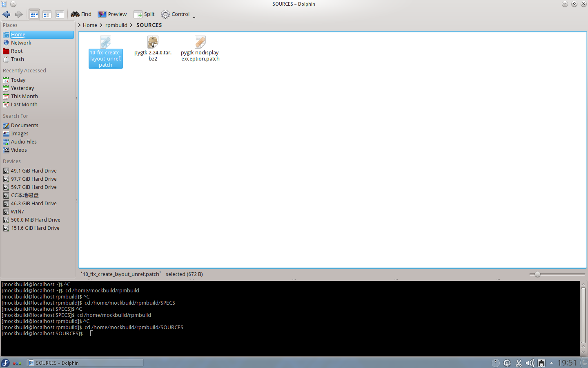Show files accessed Last Month
This screenshot has width=588, height=368.
pyautogui.click(x=38, y=105)
